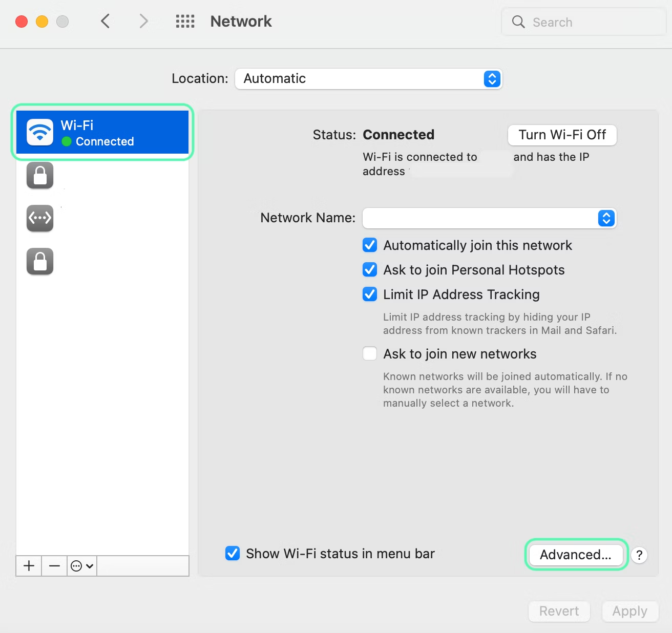
Task: Open help via the question mark icon
Action: [639, 555]
